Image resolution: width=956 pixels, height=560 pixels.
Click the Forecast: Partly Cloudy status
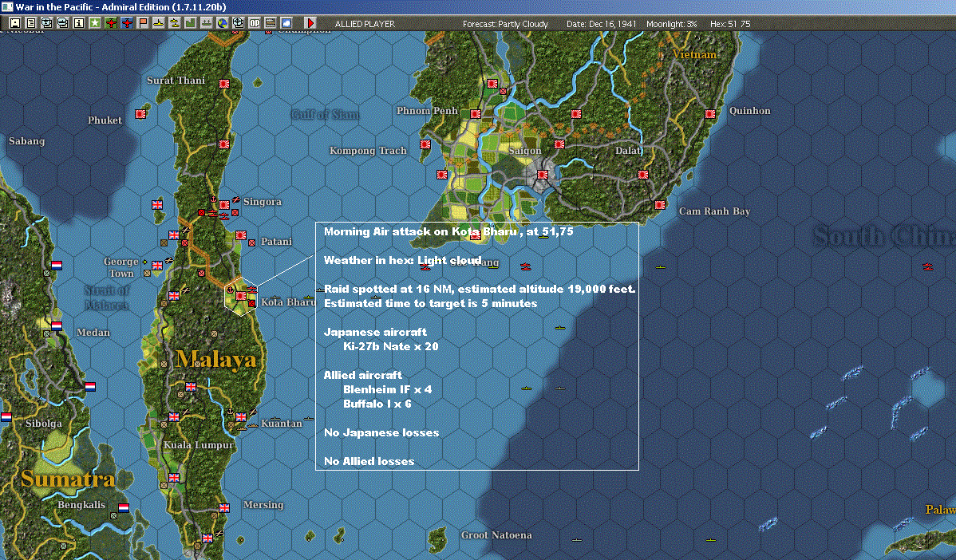coord(505,24)
